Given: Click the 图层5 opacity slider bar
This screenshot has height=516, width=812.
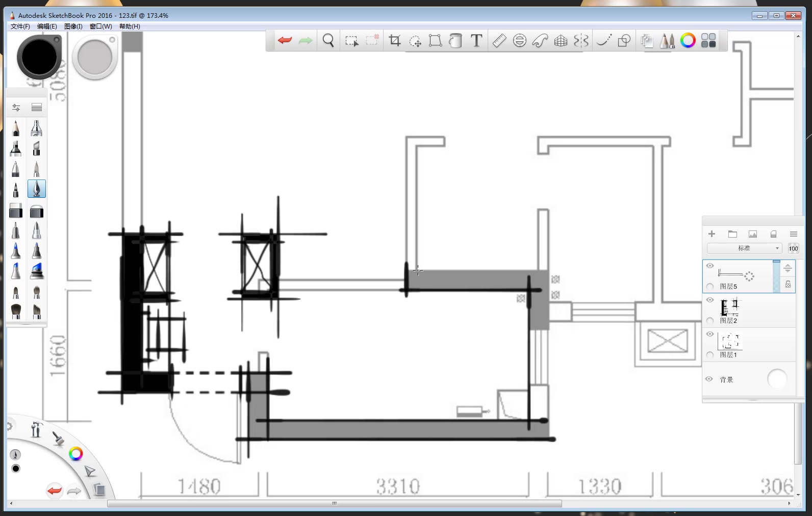Looking at the screenshot, I should pos(776,276).
